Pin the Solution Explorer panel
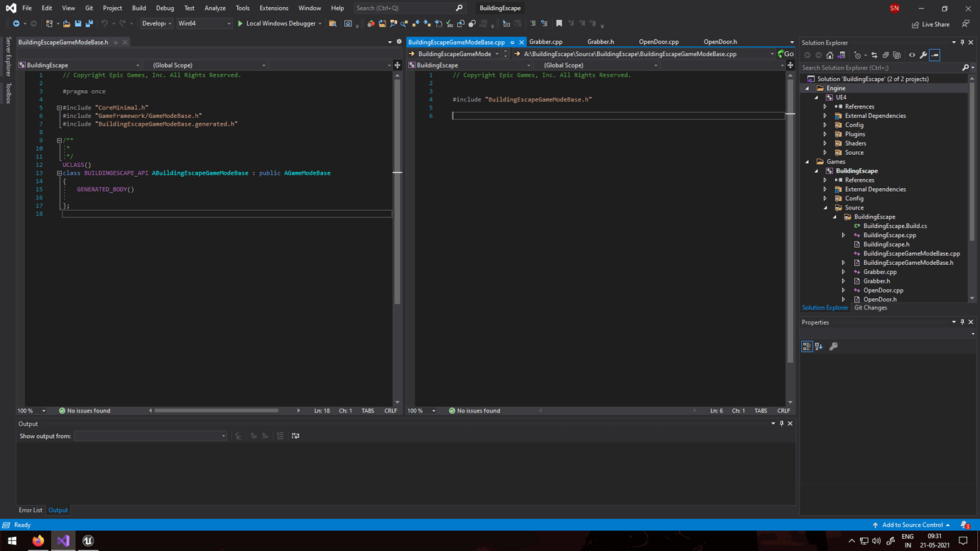 [962, 43]
